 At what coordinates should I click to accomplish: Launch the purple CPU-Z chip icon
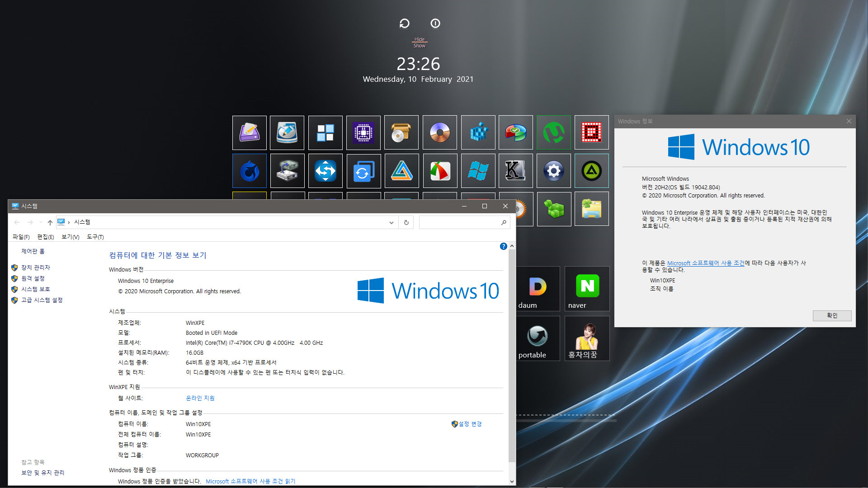[x=363, y=133]
